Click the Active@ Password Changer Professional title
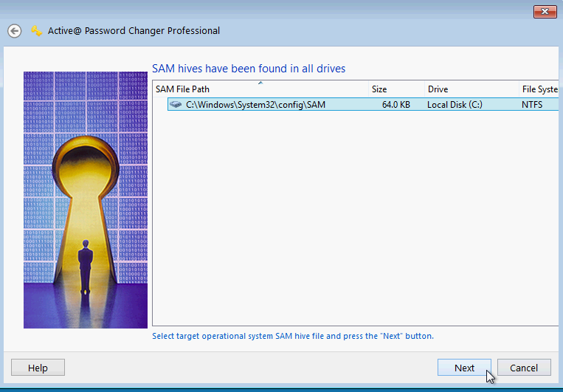Screen dimensions: 563x392 pos(134,31)
